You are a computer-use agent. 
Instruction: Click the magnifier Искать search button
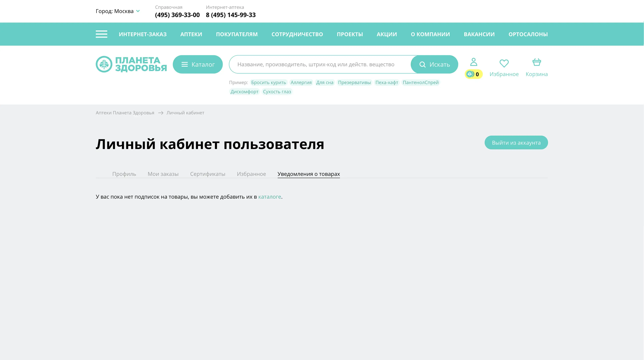[434, 64]
